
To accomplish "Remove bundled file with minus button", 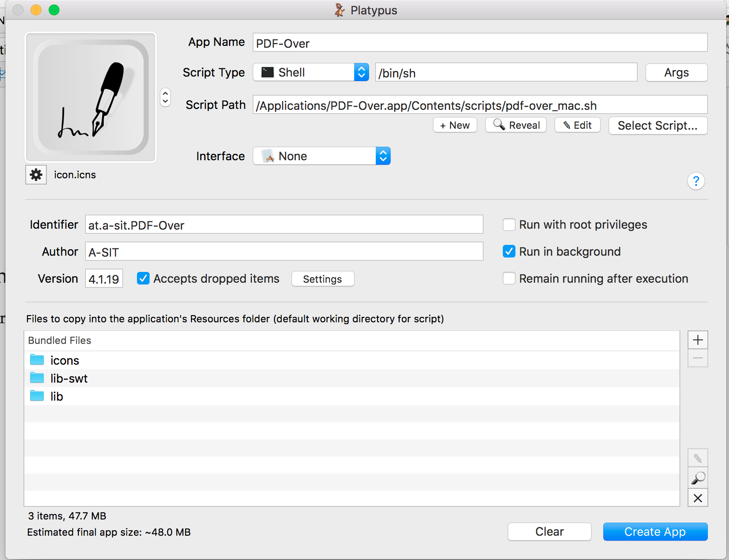I will point(697,358).
